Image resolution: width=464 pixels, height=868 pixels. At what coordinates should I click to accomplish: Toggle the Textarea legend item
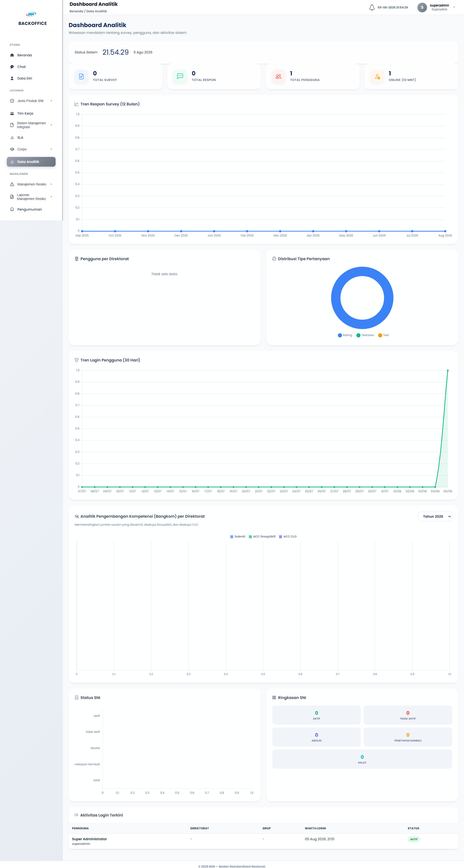pos(365,335)
